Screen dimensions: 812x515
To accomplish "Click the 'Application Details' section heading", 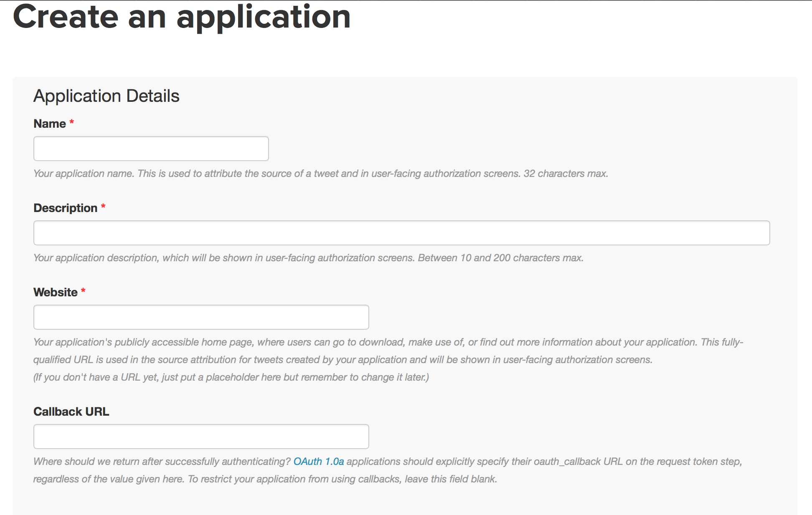I will (107, 96).
